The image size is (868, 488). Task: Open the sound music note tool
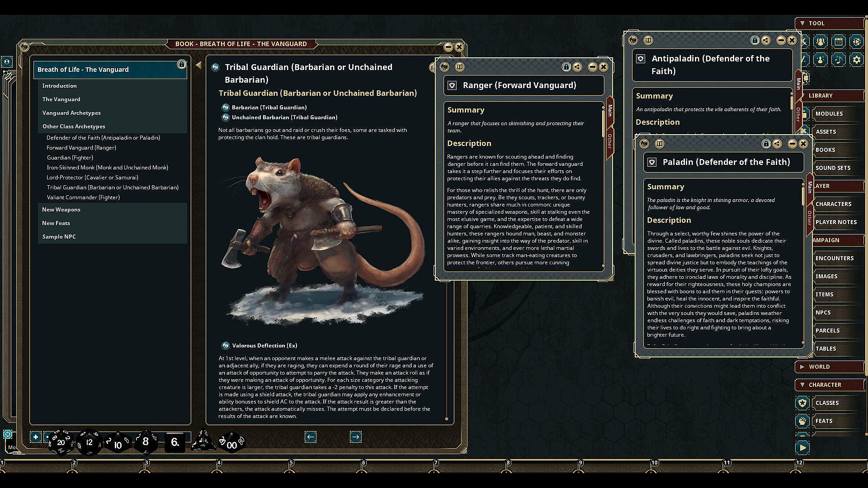(x=838, y=60)
